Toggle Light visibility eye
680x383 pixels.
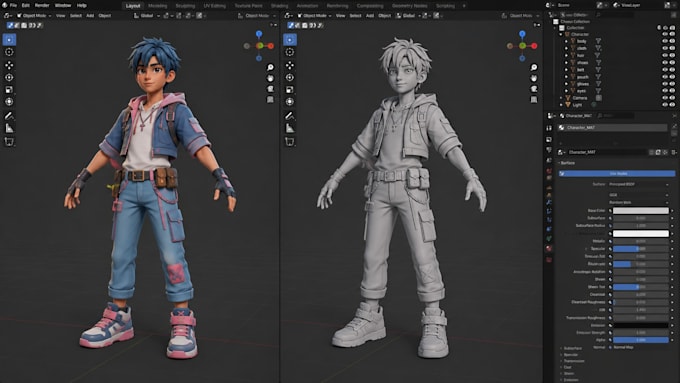click(x=664, y=105)
